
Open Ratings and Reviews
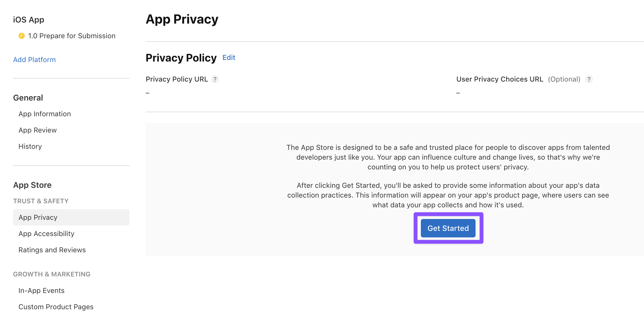(x=52, y=250)
